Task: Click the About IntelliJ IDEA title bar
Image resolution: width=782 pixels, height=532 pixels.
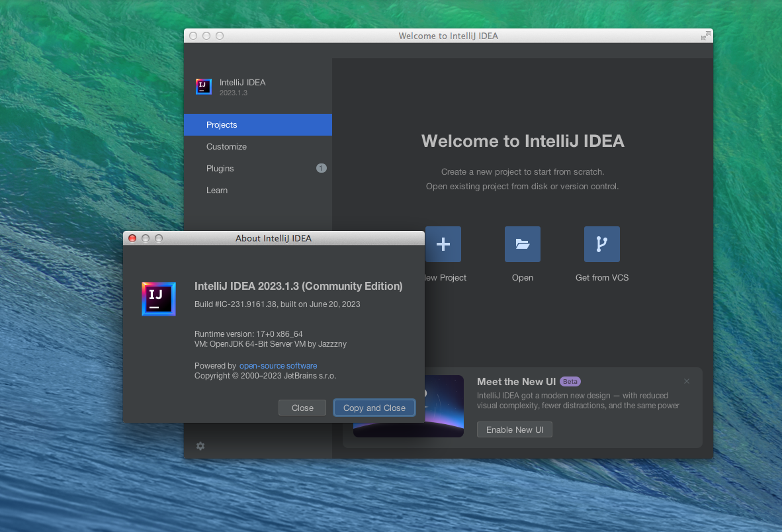Action: point(273,238)
